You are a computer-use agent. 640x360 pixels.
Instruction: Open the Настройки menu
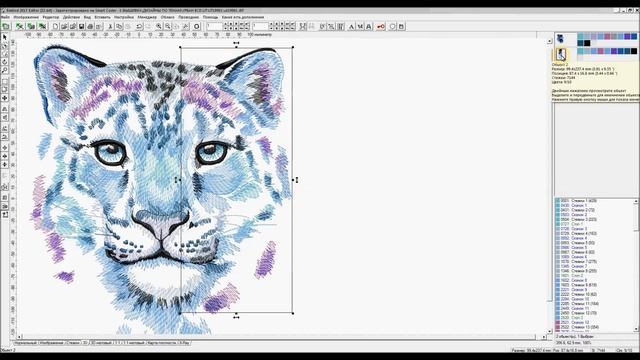click(124, 17)
